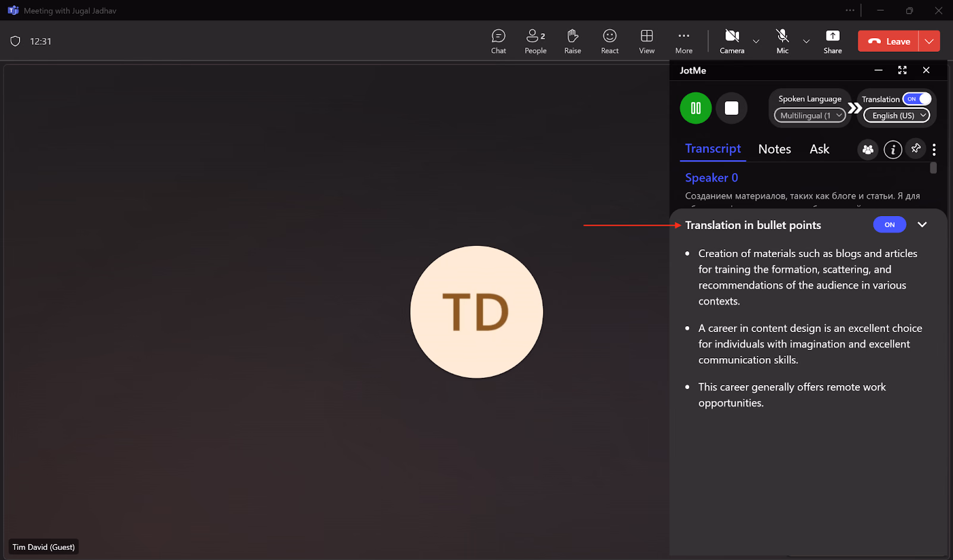This screenshot has width=953, height=560.
Task: Open the English (US) translation dropdown
Action: [896, 115]
